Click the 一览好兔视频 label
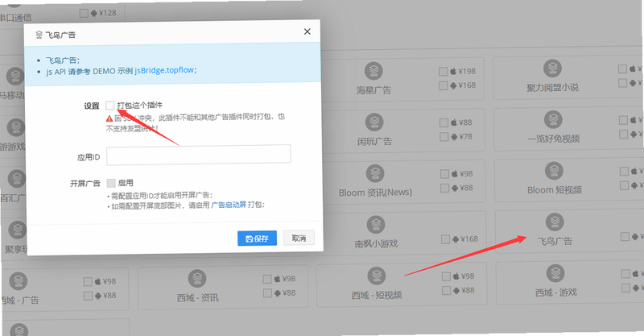Image resolution: width=644 pixels, height=336 pixels. pos(554,139)
